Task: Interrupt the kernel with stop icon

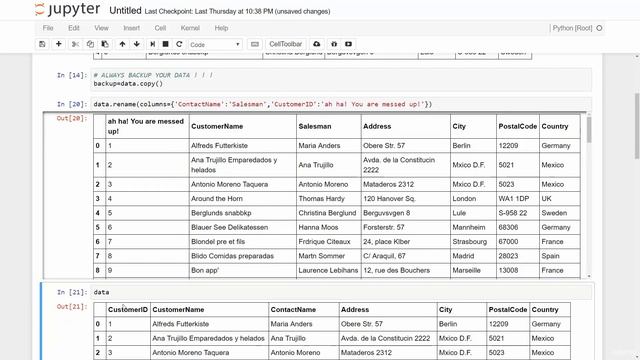Action: [165, 44]
